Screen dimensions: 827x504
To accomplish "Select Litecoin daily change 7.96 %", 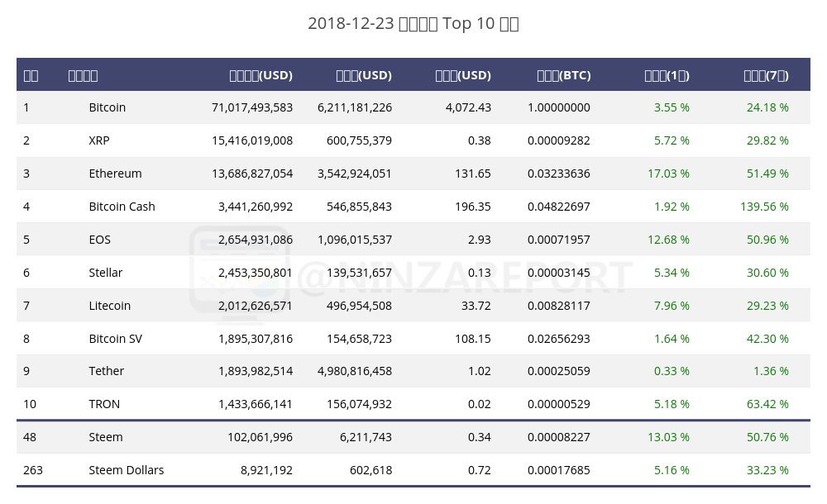I will pos(672,306).
